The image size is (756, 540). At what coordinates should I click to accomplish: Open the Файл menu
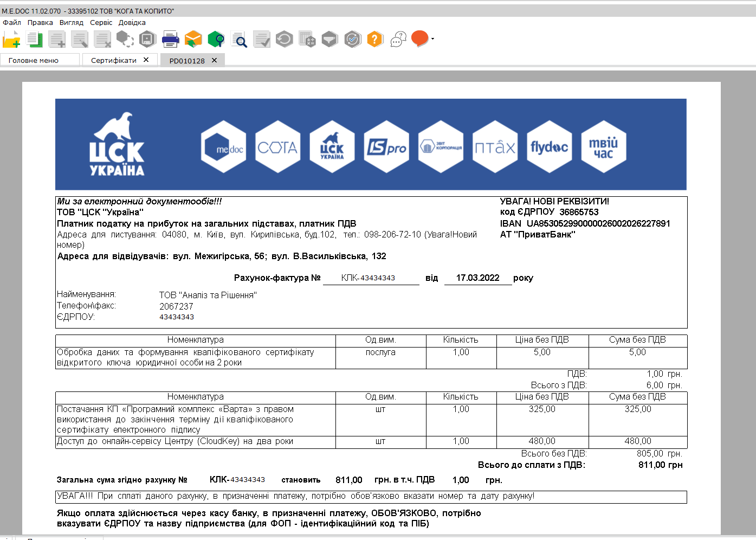pos(12,22)
